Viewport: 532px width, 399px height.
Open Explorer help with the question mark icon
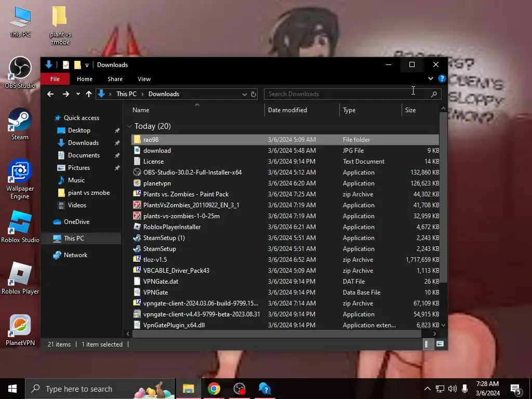pyautogui.click(x=442, y=79)
